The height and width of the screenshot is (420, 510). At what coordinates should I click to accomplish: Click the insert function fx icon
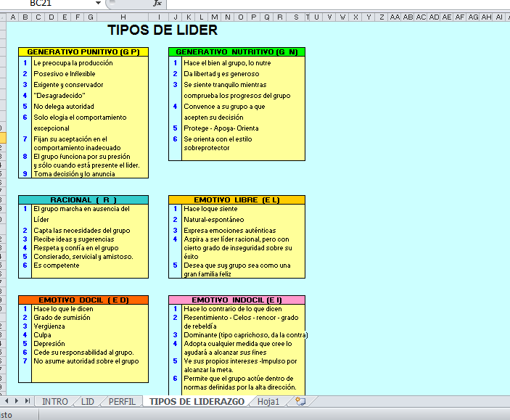[x=157, y=3]
